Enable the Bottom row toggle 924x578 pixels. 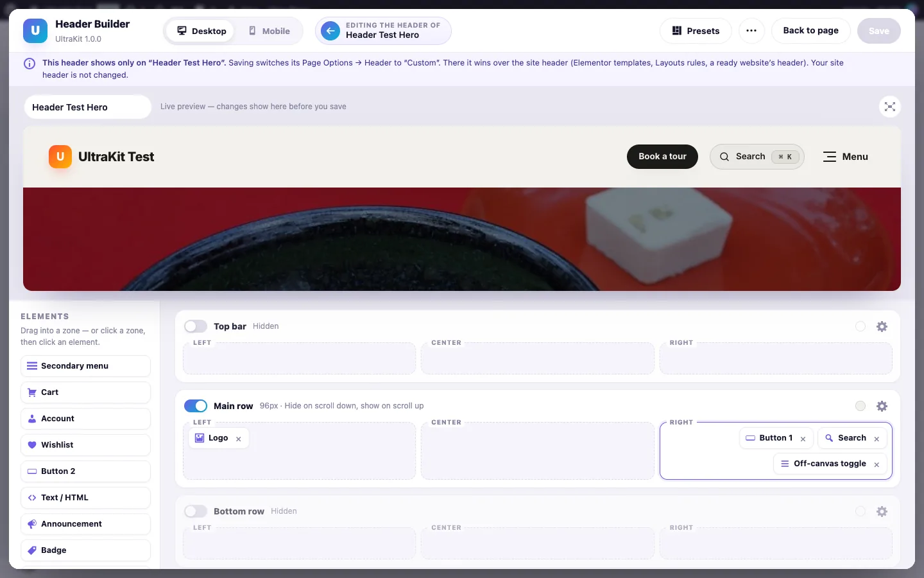click(x=196, y=511)
